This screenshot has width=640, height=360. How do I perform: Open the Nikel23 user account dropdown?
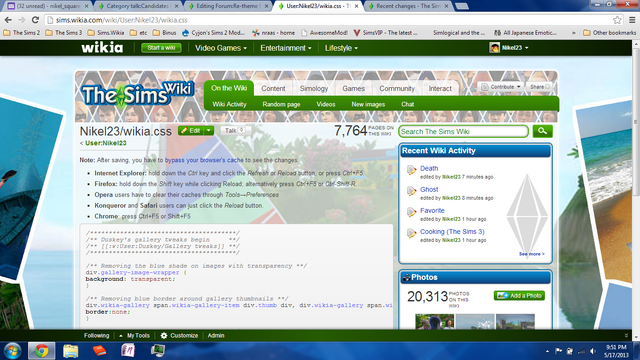515,48
